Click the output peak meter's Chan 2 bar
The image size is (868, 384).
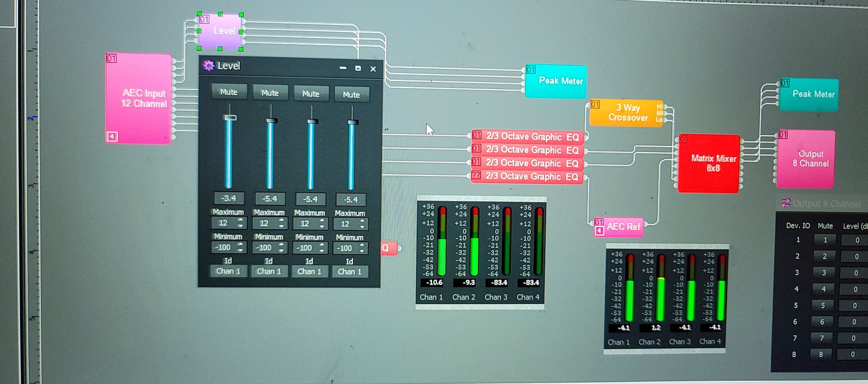click(x=661, y=288)
